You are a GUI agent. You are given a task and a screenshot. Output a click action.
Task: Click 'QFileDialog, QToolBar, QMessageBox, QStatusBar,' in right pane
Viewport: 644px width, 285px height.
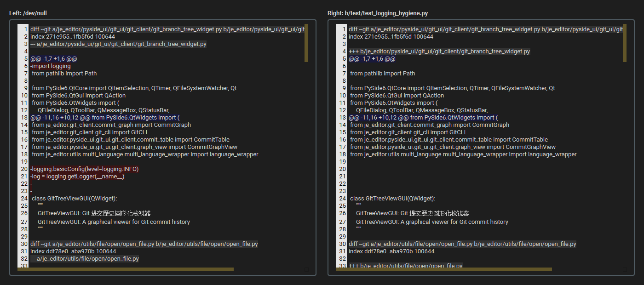(422, 110)
